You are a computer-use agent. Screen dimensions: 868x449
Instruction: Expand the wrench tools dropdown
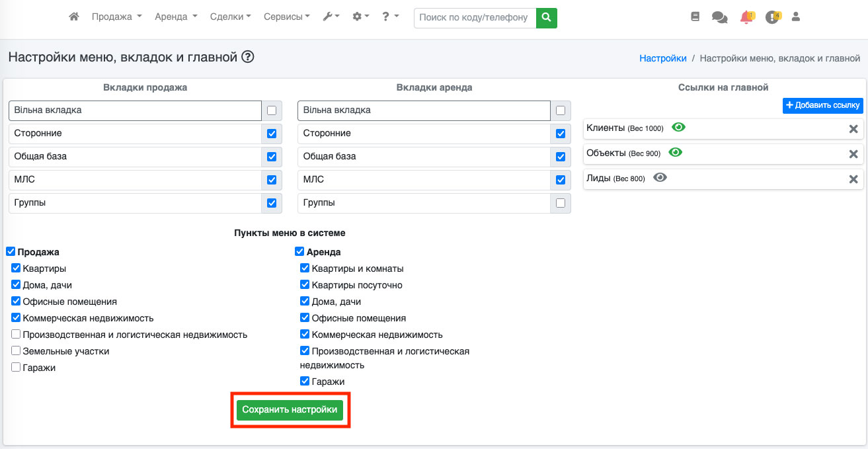pos(331,17)
